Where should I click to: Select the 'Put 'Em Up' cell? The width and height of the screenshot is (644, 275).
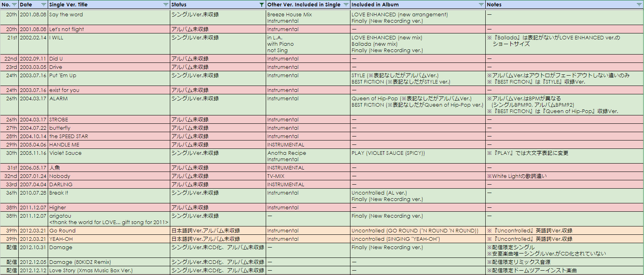pos(109,79)
